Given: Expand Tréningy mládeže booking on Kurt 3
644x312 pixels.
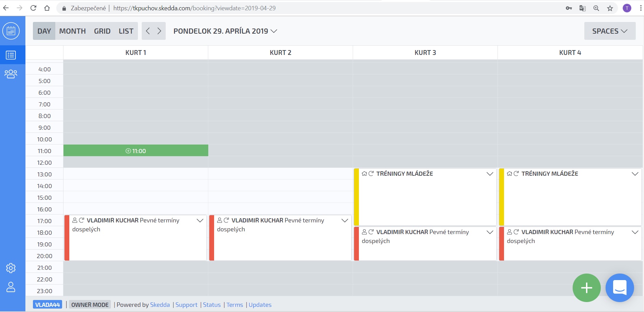Looking at the screenshot, I should [490, 174].
